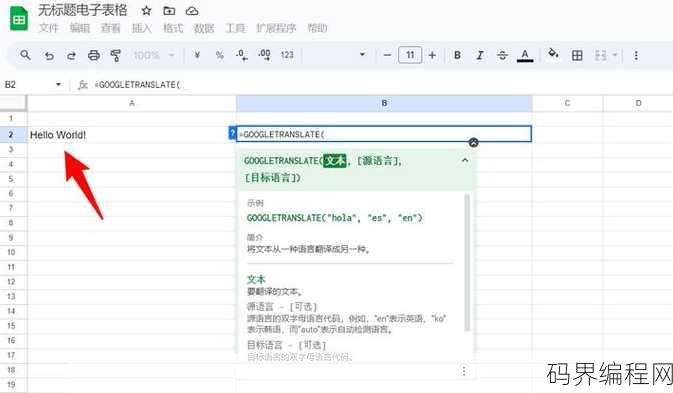Print the spreadsheet
The width and height of the screenshot is (673, 393).
pos(94,55)
